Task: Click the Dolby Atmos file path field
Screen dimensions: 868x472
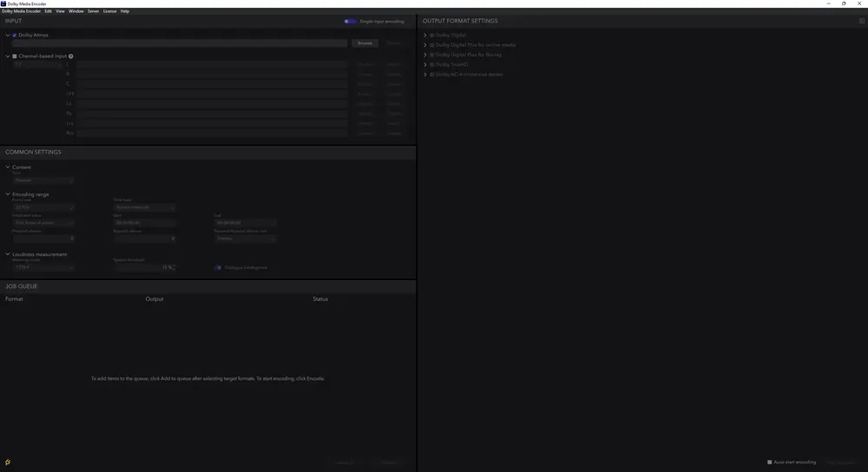Action: (x=180, y=43)
